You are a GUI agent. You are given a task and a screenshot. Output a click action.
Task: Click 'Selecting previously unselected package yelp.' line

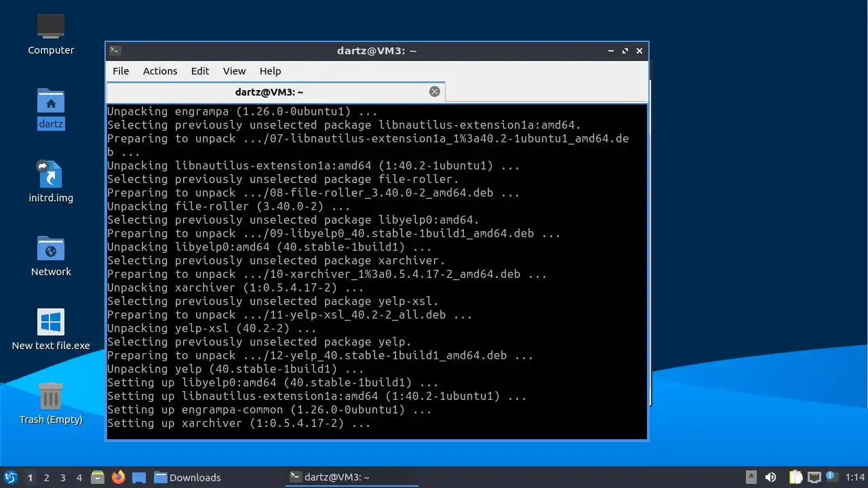coord(259,342)
